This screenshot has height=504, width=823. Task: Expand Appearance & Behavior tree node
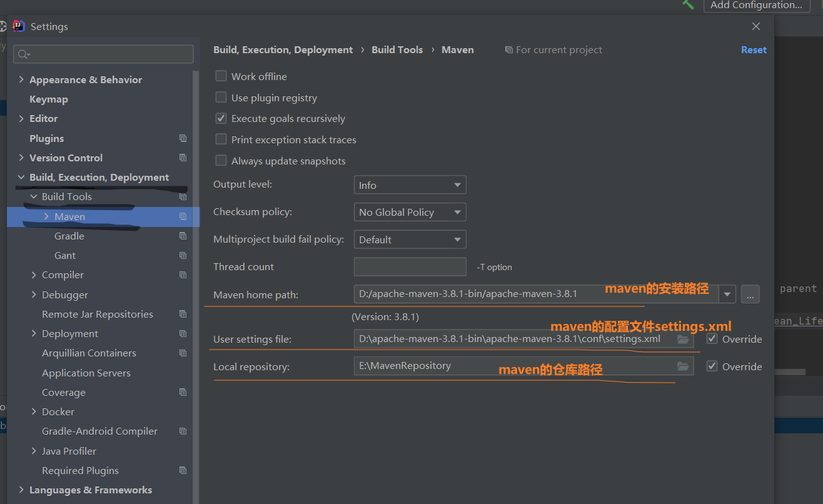pyautogui.click(x=22, y=79)
